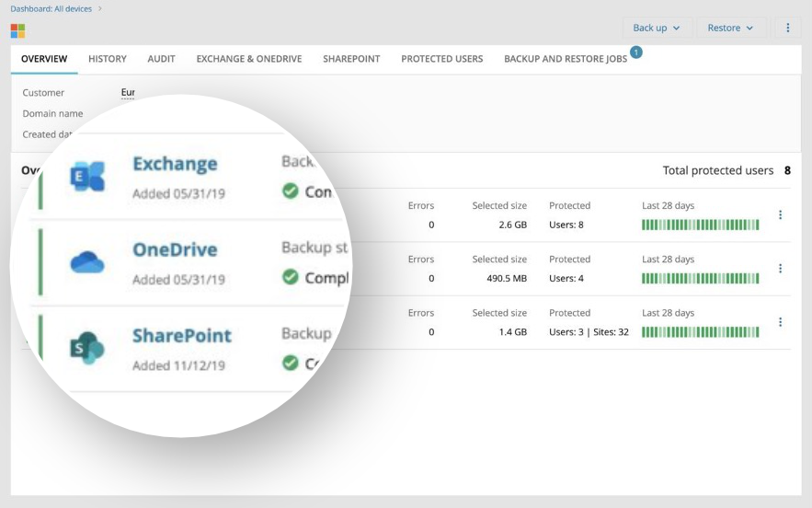Image resolution: width=812 pixels, height=508 pixels.
Task: Switch to the Overview tab
Action: [x=44, y=59]
